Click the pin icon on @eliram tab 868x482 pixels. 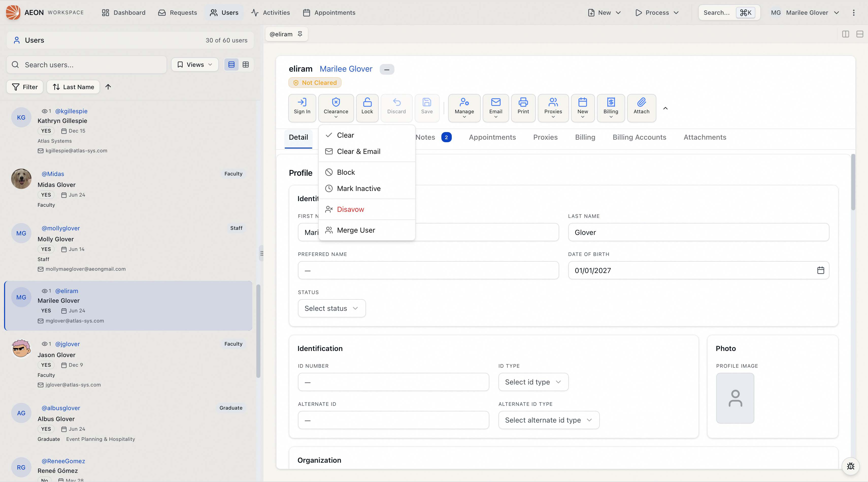pos(300,34)
